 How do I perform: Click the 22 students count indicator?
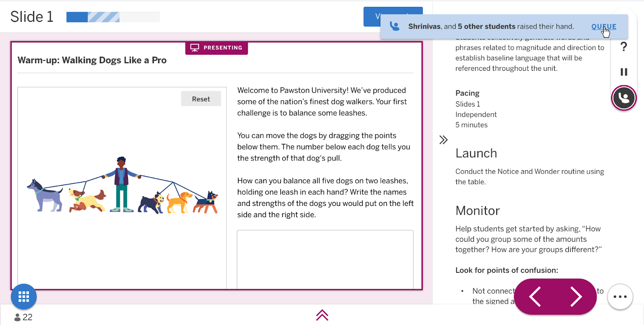point(23,317)
